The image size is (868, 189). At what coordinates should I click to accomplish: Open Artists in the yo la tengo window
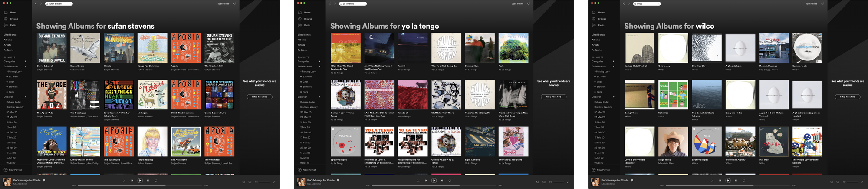[x=301, y=45]
